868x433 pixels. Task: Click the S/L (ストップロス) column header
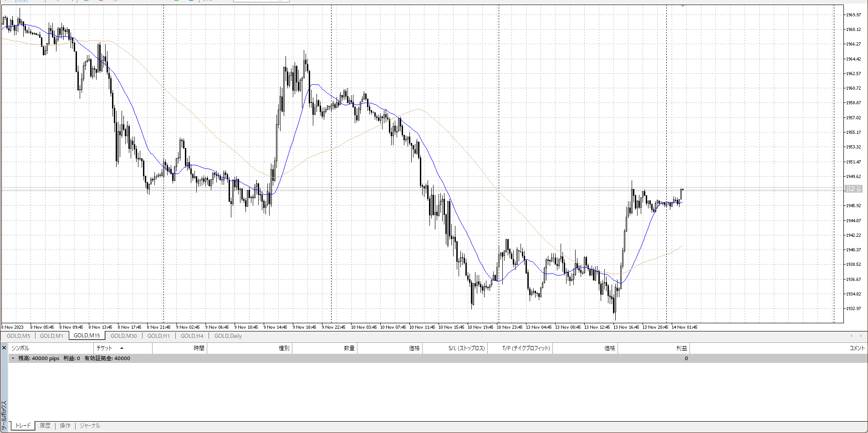tap(466, 348)
